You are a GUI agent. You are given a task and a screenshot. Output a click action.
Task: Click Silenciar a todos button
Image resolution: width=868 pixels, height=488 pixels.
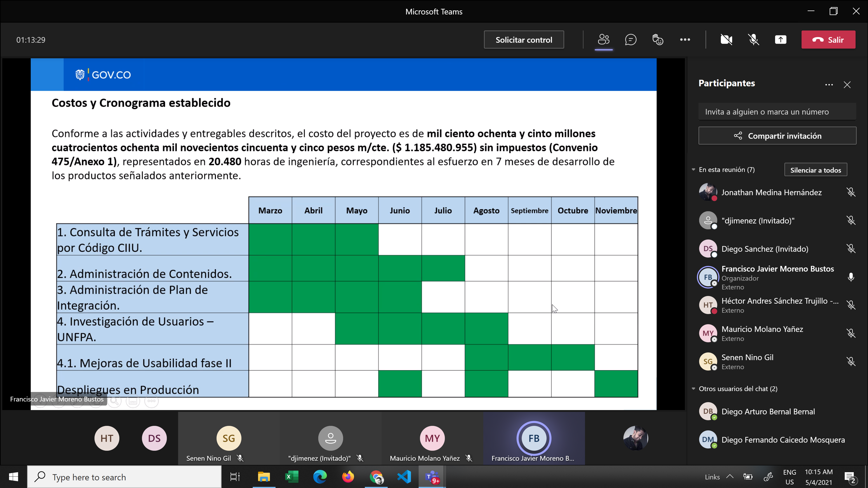[x=815, y=170]
